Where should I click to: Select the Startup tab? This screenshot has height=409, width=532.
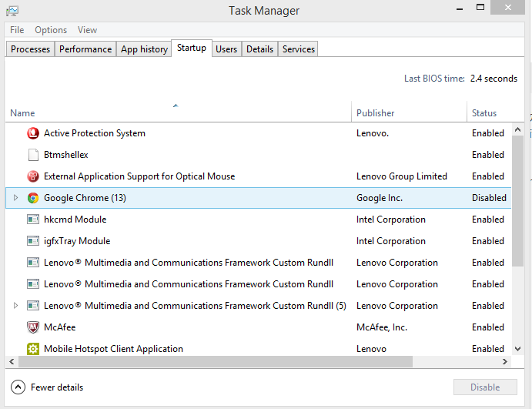pos(192,48)
